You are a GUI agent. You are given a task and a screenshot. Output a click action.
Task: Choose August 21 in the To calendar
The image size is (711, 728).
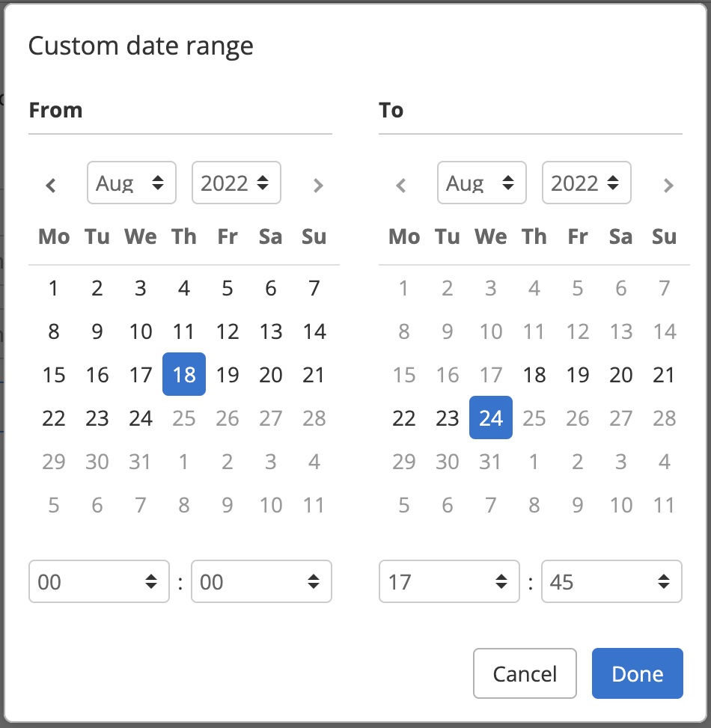coord(664,375)
